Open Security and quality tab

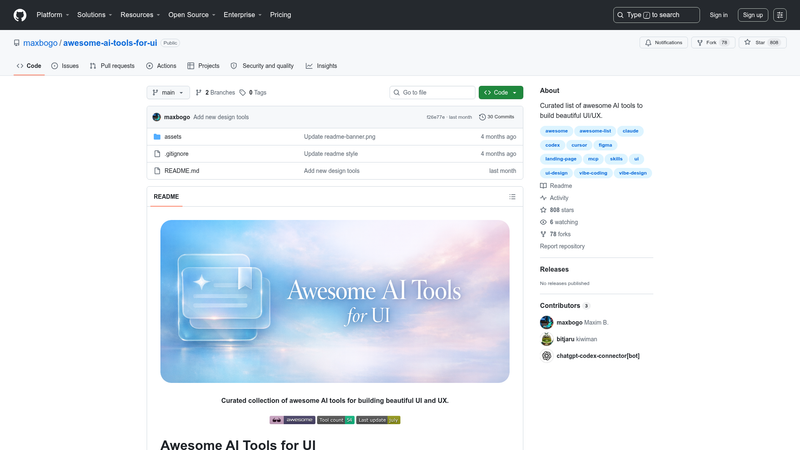coord(262,66)
